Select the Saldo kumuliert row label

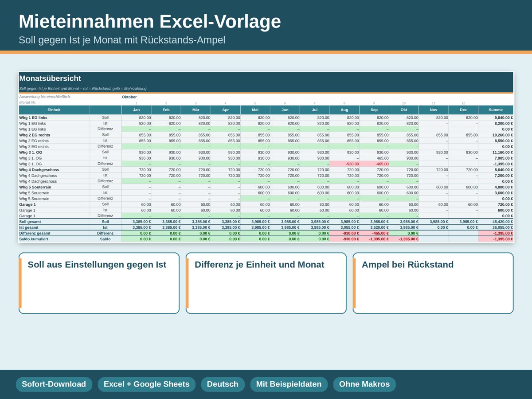tap(34, 239)
